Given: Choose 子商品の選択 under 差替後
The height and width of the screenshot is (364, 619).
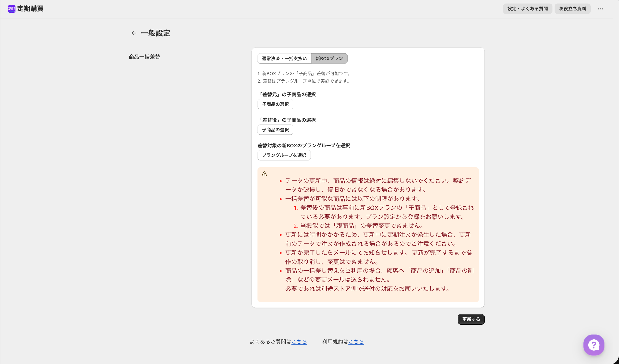Looking at the screenshot, I should click(275, 130).
